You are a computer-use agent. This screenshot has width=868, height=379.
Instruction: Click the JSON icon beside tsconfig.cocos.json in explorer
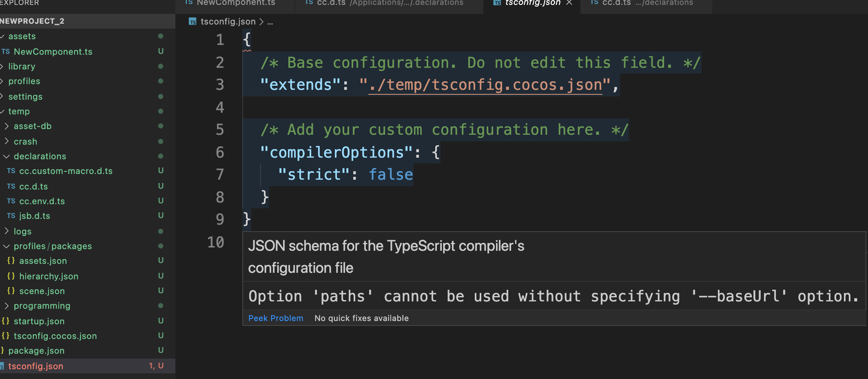pos(5,336)
